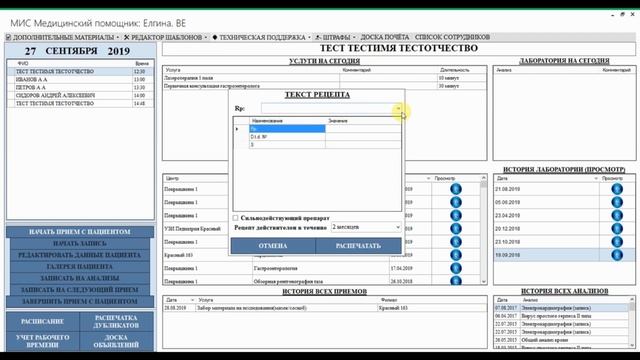Open Дата column filter in История всех приемов
This screenshot has width=640, height=360.
192,300
